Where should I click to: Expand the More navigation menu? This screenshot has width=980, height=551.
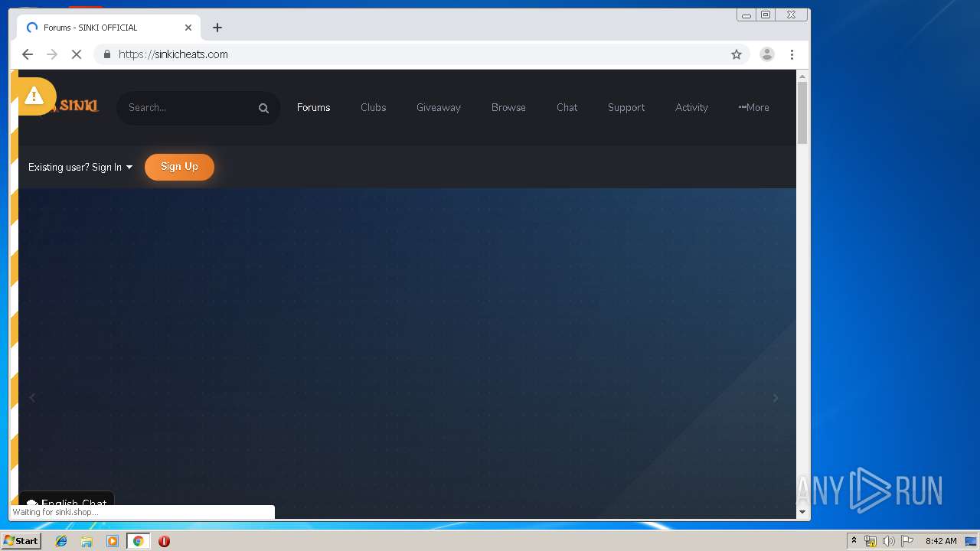(754, 108)
